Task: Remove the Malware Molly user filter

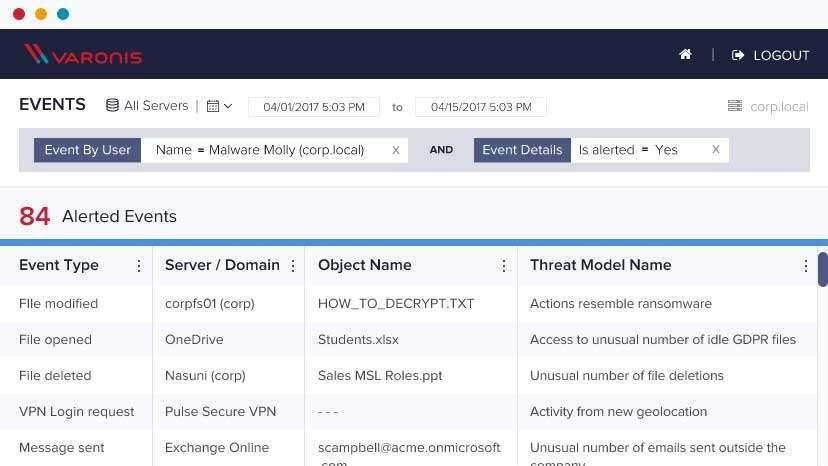Action: point(396,150)
